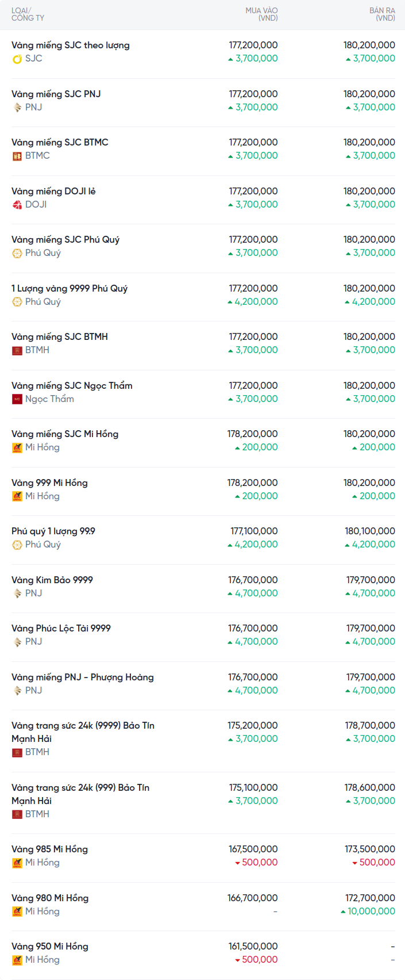Viewport: 405px width, 980px height.
Task: Click Mi Hồng logo under Vàng 950 Mi Hồng
Action: [17, 960]
